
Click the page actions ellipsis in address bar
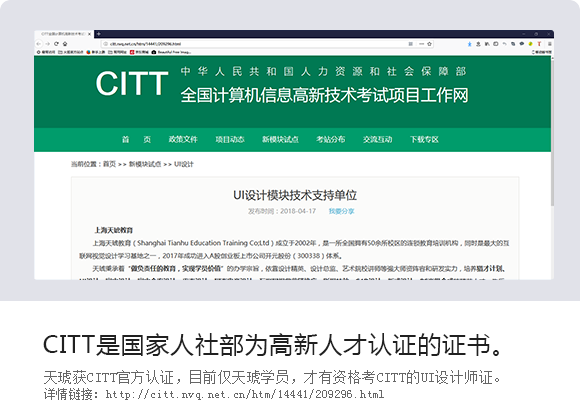[421, 44]
